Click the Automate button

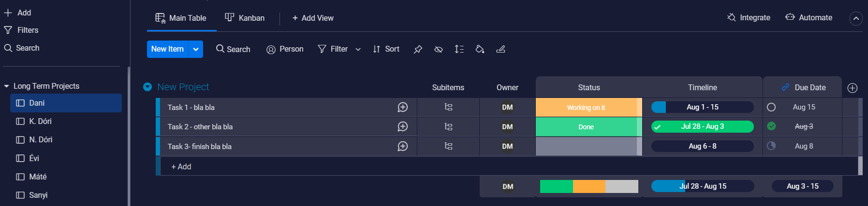point(809,18)
